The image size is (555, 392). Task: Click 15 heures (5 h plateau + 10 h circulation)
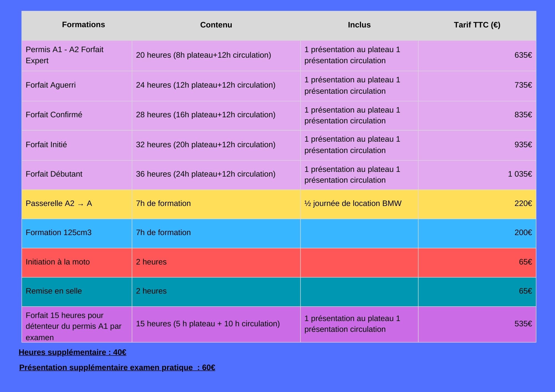(x=208, y=324)
